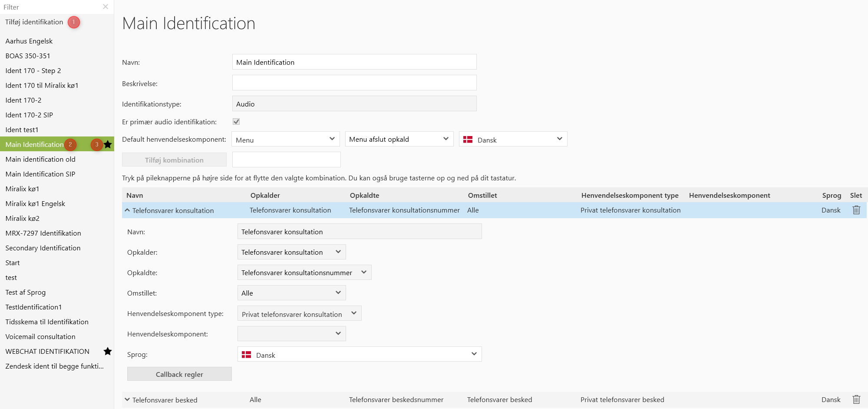Click the Danish flag in Sprog field
868x409 pixels.
pos(247,355)
